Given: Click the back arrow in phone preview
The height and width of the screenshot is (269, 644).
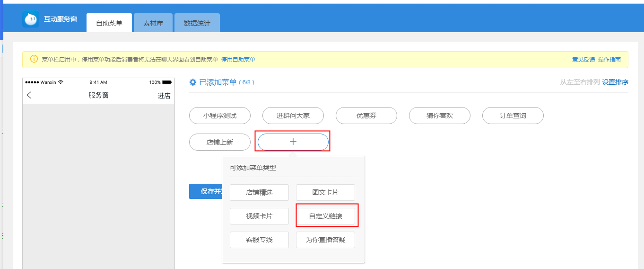Looking at the screenshot, I should point(29,95).
